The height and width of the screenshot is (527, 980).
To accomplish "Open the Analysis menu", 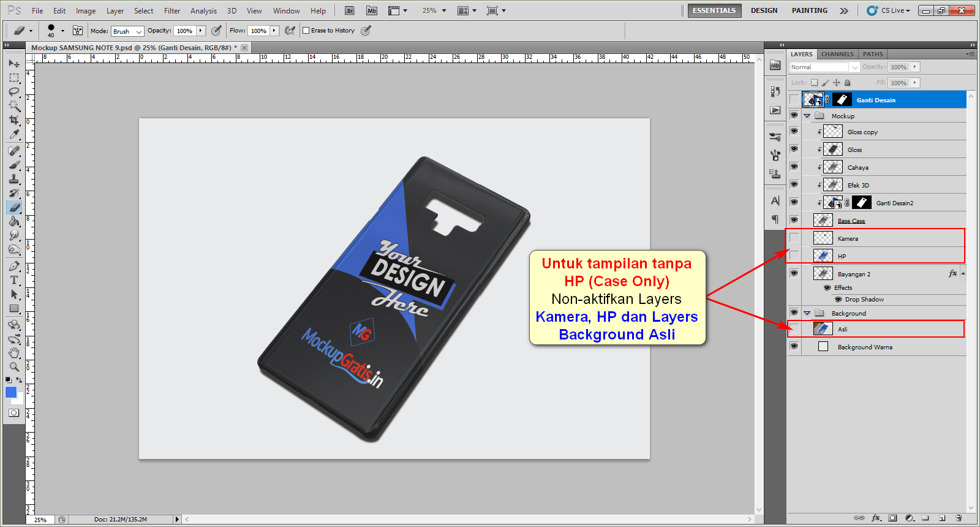I will pos(203,11).
